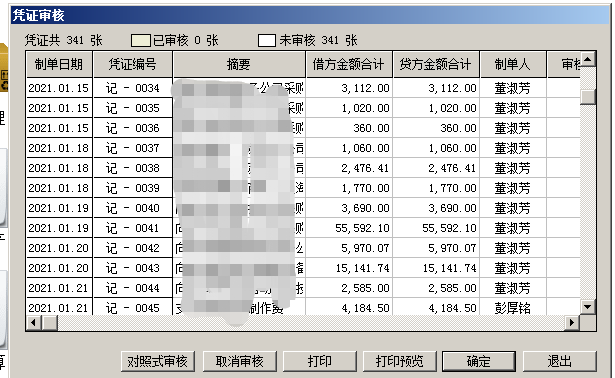Click debit amount 15,141.74
Image resolution: width=615 pixels, height=378 pixels.
tap(349, 268)
